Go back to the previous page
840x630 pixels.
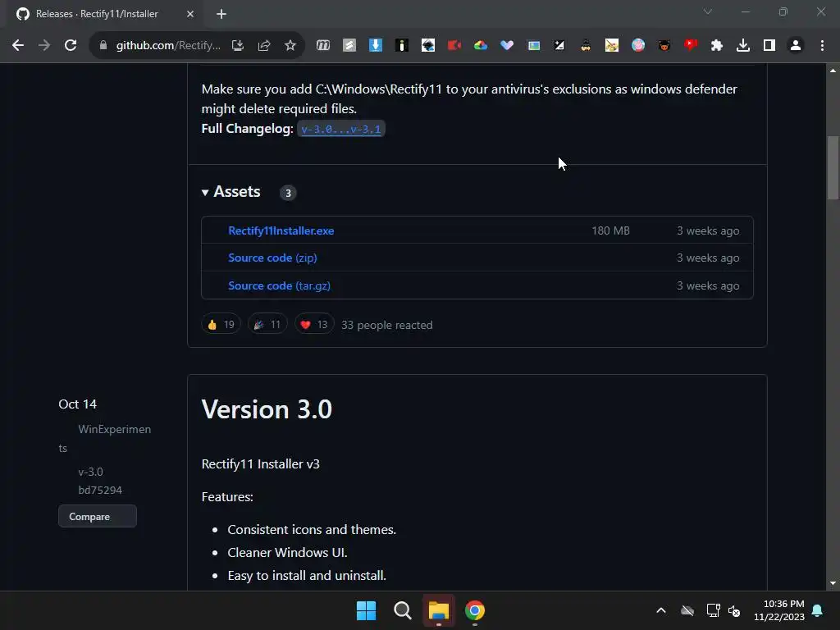point(18,46)
